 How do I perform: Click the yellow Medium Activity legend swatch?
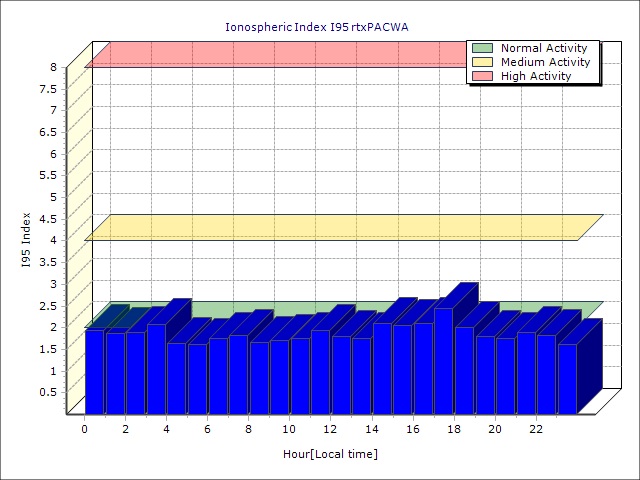[482, 62]
